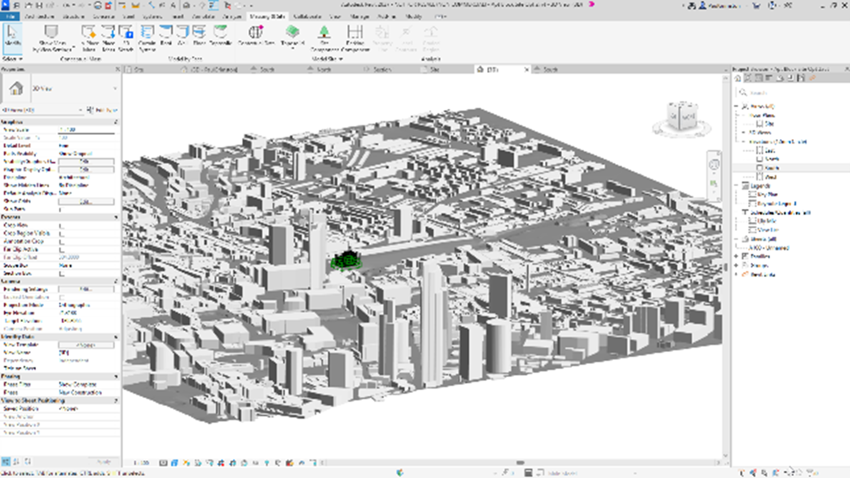Image resolution: width=850 pixels, height=478 pixels.
Task: Expand the Families node in Project Browser
Action: click(x=738, y=255)
